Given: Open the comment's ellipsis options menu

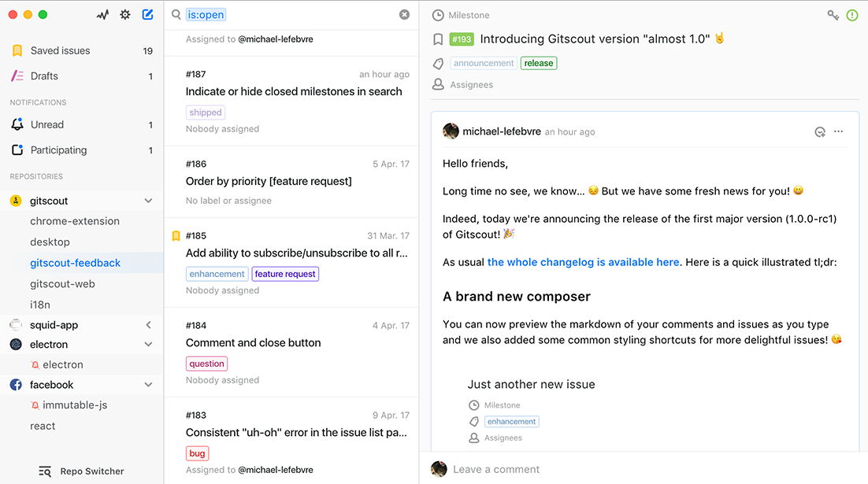Looking at the screenshot, I should [838, 131].
